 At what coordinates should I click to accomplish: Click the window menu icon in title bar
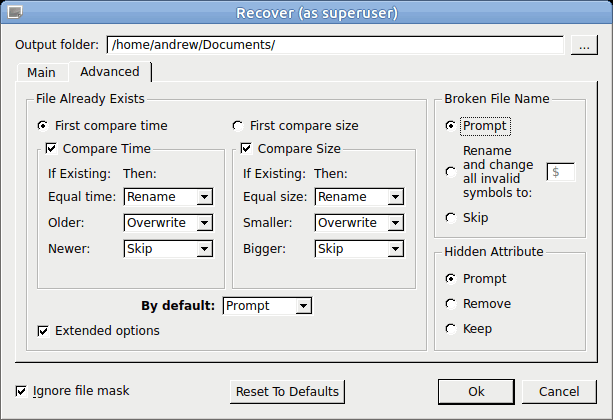[x=15, y=12]
